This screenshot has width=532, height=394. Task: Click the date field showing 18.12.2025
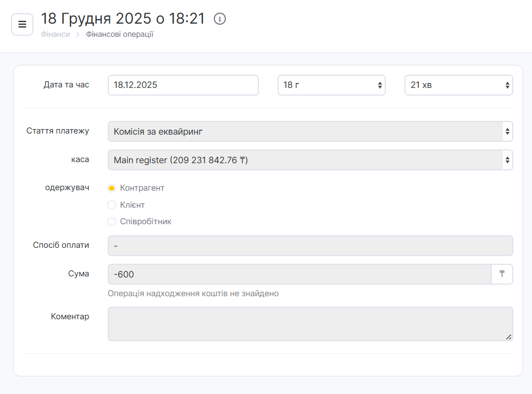pos(183,85)
